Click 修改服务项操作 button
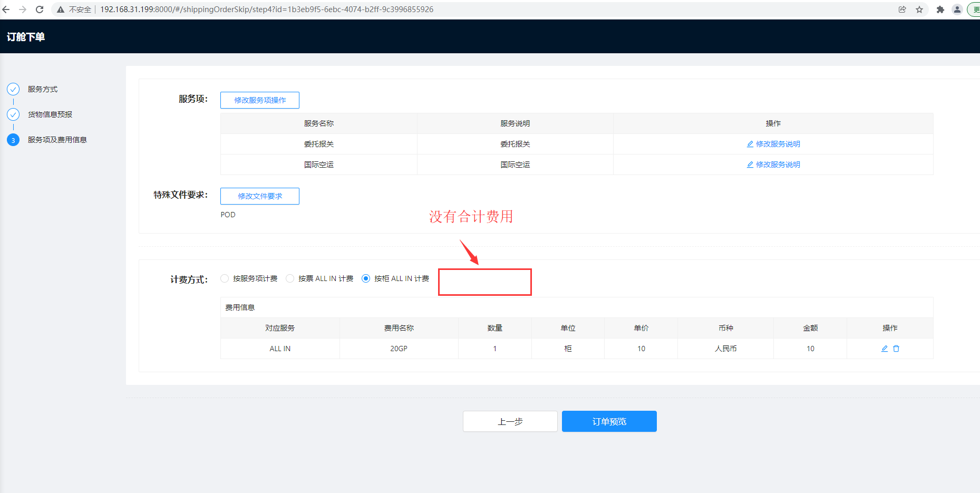The image size is (980, 493). click(x=260, y=100)
